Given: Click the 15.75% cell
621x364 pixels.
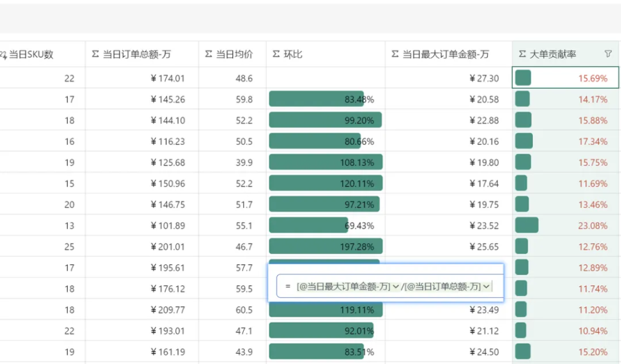Looking at the screenshot, I should coord(566,162).
